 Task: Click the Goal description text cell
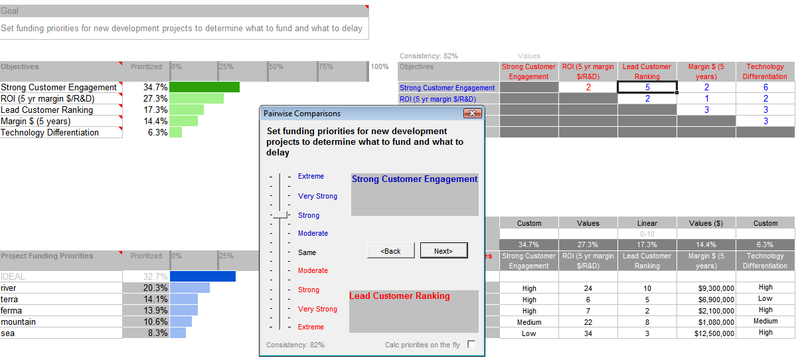(x=184, y=28)
